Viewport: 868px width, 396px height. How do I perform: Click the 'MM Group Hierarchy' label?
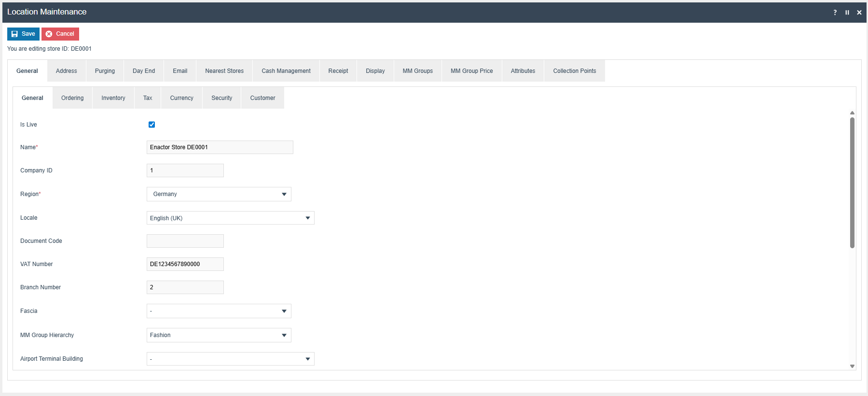tap(47, 335)
